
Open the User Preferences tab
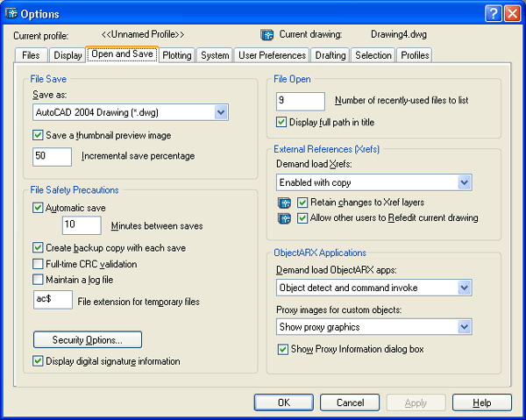pyautogui.click(x=272, y=55)
